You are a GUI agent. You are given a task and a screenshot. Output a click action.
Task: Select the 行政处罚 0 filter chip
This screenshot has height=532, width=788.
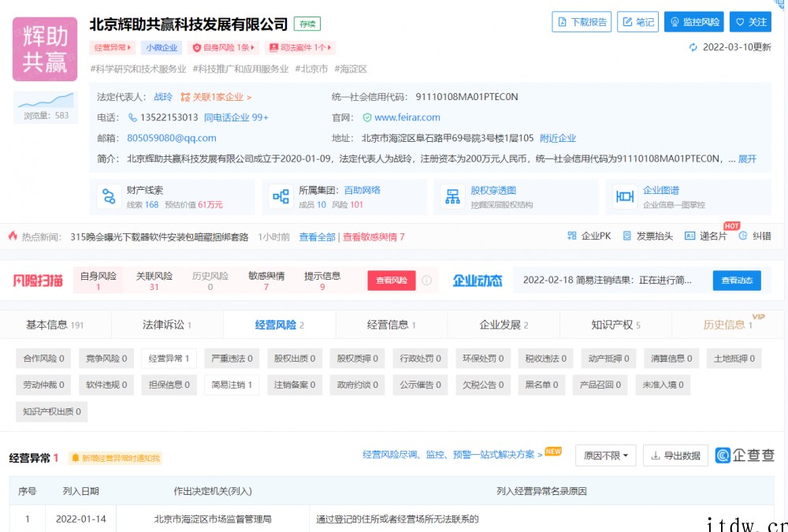point(420,359)
